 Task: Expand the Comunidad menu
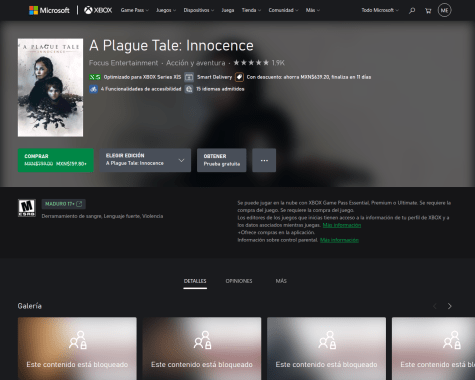[283, 10]
